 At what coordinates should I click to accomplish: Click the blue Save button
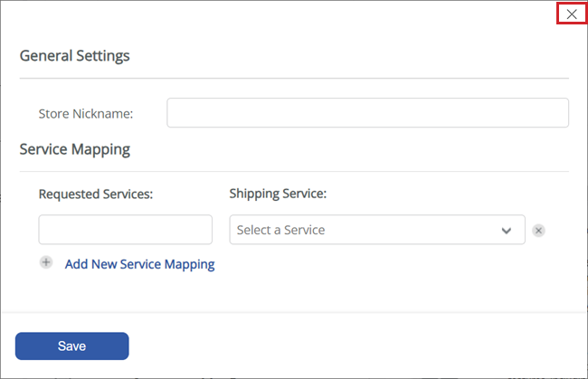(72, 346)
